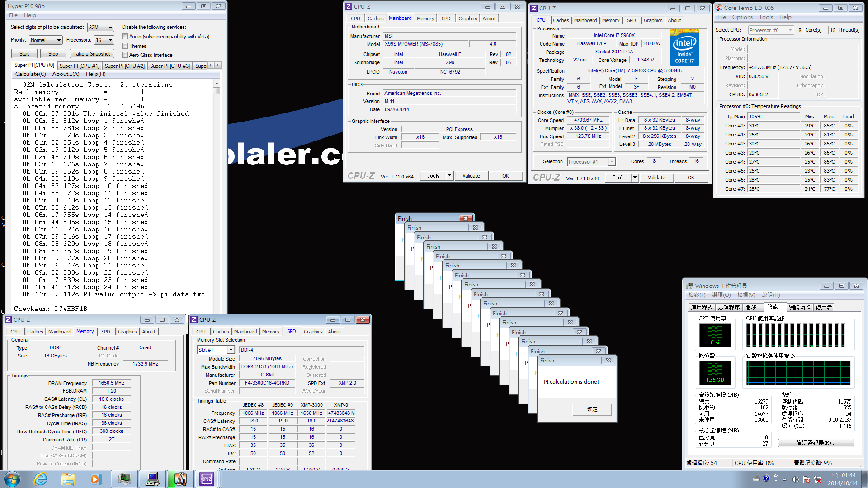Click CPU-Z Specification field

coord(635,71)
